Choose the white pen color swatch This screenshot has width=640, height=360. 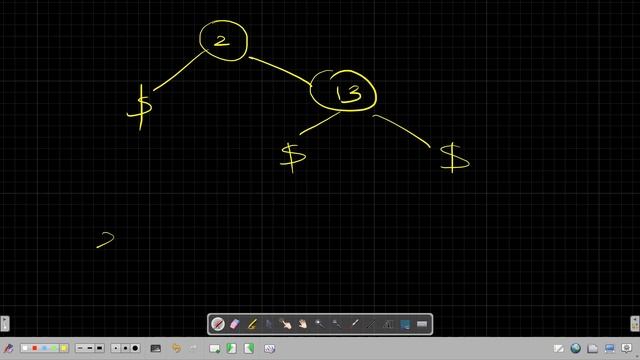click(x=25, y=348)
